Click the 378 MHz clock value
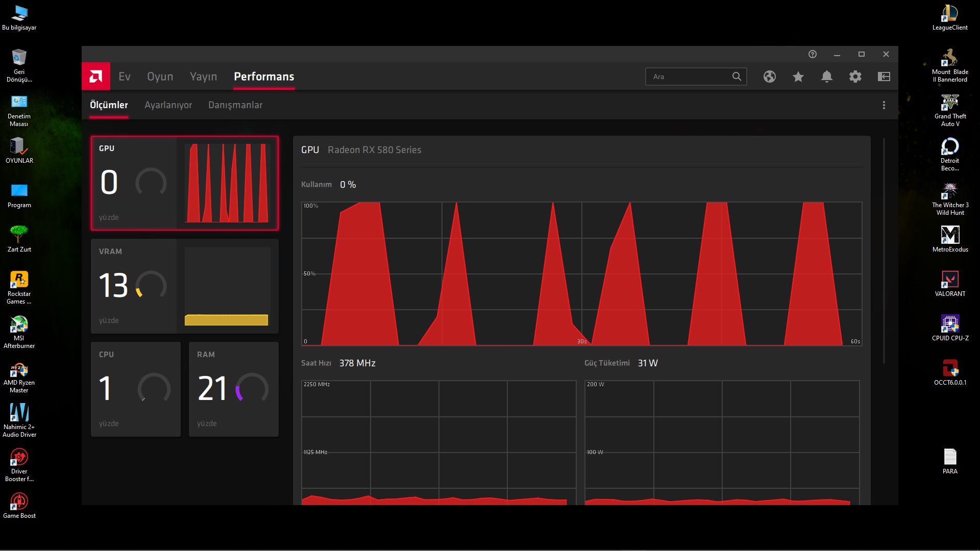The width and height of the screenshot is (980, 551). point(357,363)
